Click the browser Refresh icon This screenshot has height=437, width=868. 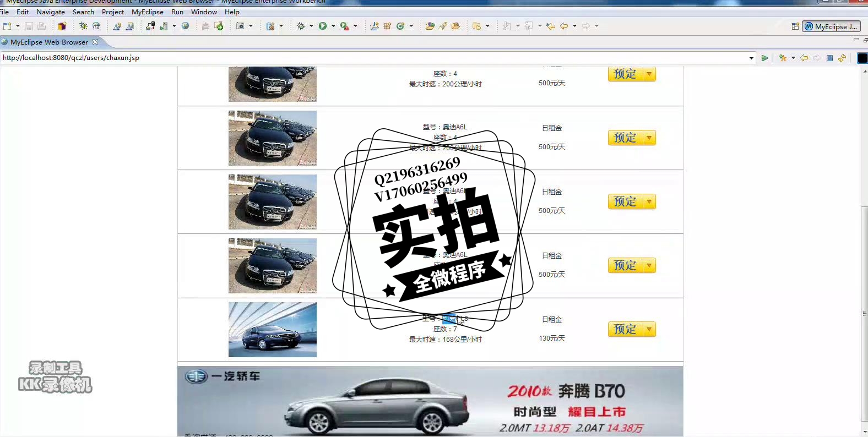842,58
